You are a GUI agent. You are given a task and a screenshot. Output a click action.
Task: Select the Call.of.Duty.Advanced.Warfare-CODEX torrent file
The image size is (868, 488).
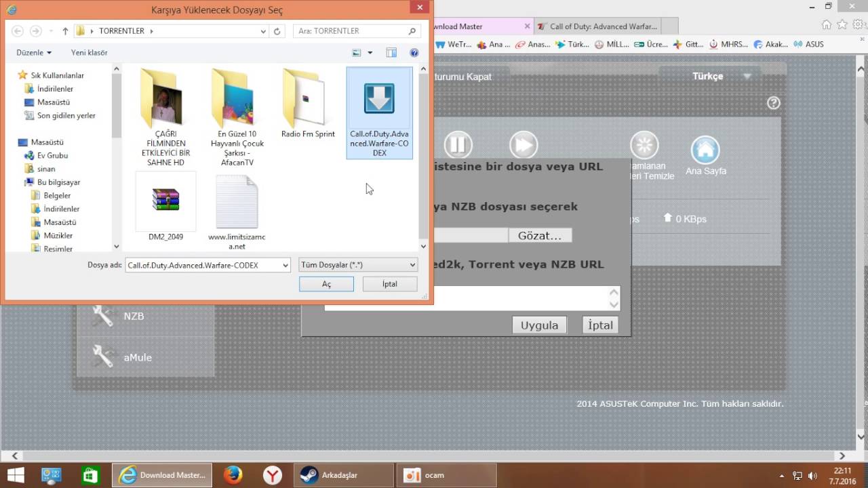[x=379, y=113]
